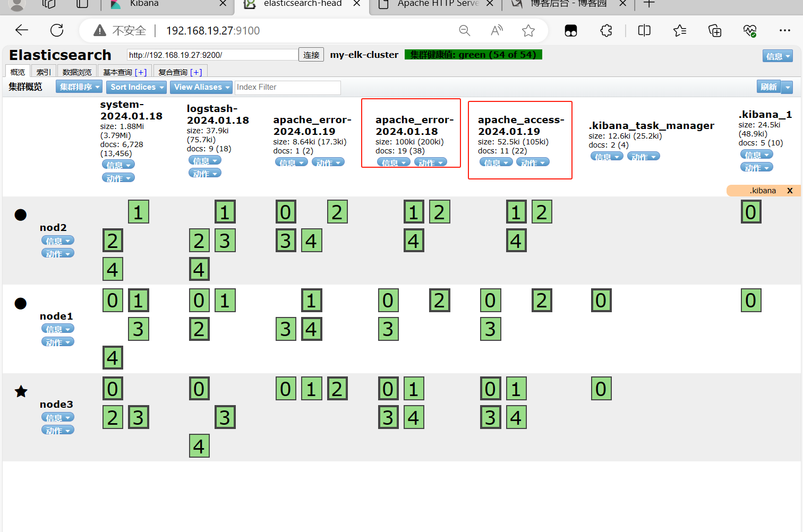Open the Sort Indices dropdown
The image size is (803, 532).
tap(136, 87)
